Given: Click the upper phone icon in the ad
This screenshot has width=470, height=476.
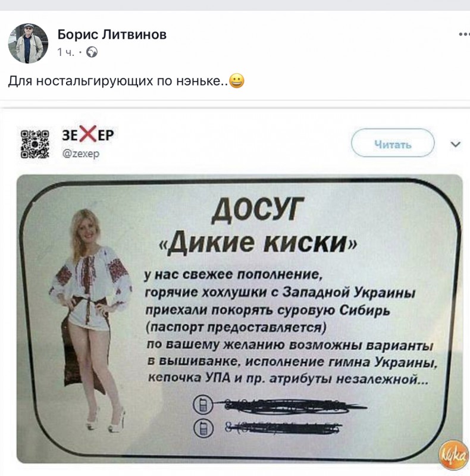Looking at the screenshot, I should (203, 405).
